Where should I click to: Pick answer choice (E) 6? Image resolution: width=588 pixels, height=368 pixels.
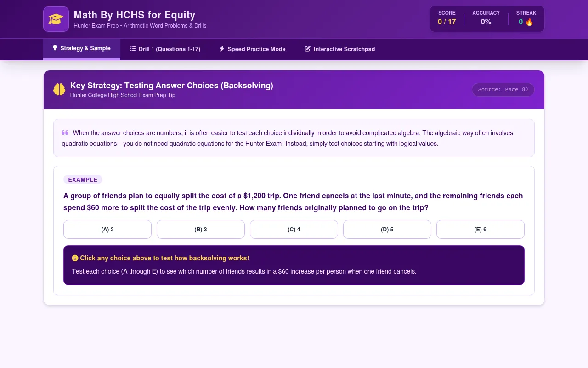point(481,230)
